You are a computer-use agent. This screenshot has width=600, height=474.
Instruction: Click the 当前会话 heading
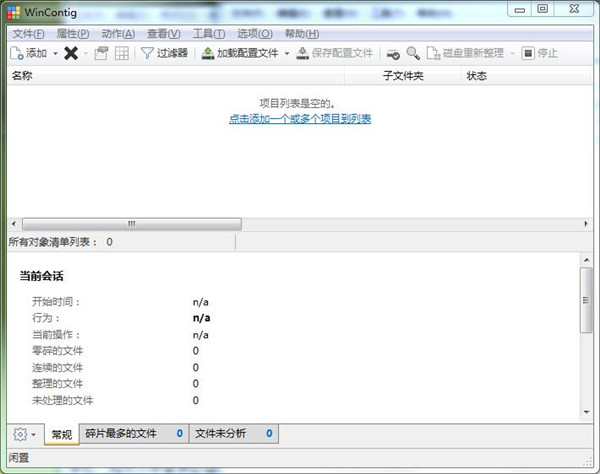point(41,276)
